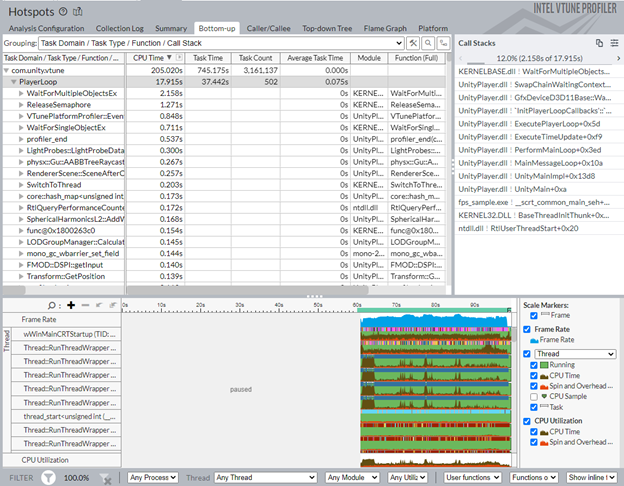
Task: Open the User functions filter dropdown
Action: click(472, 478)
